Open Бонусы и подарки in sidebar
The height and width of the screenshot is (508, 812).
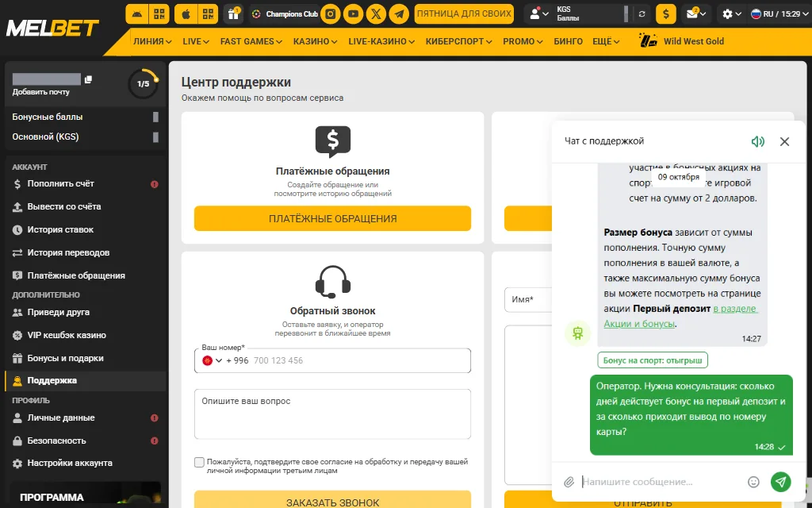(86, 358)
